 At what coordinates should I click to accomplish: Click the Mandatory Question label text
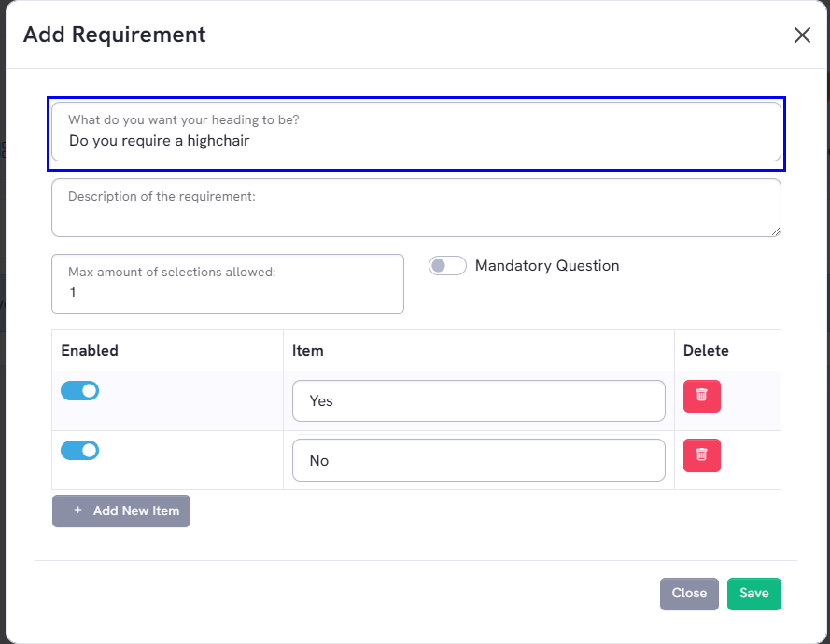pyautogui.click(x=547, y=266)
